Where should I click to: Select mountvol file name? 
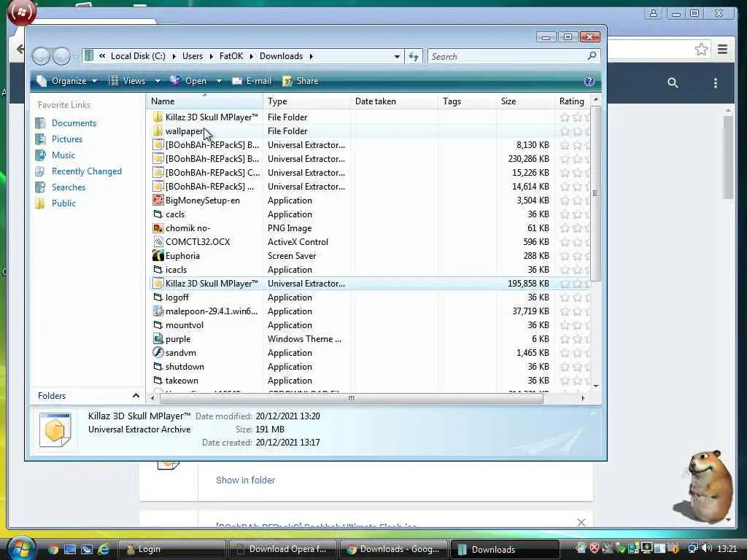click(185, 324)
